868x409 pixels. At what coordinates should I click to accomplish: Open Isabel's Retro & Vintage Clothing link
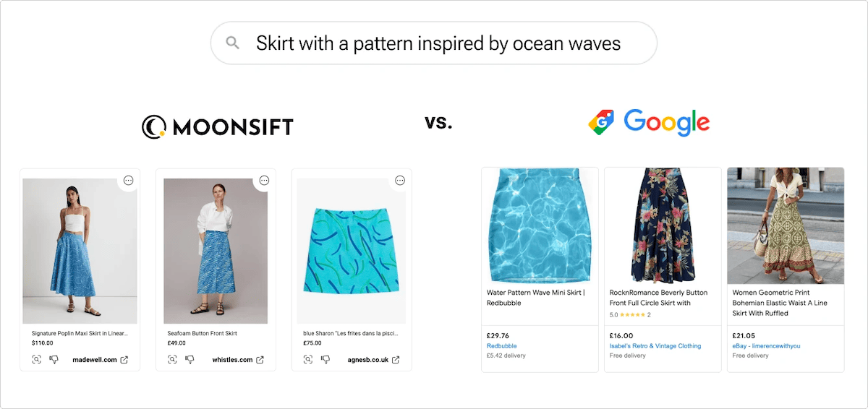click(x=655, y=346)
